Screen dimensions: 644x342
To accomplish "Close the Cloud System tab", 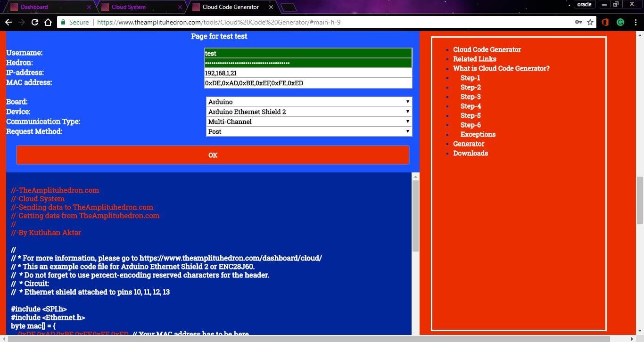I will click(x=180, y=7).
